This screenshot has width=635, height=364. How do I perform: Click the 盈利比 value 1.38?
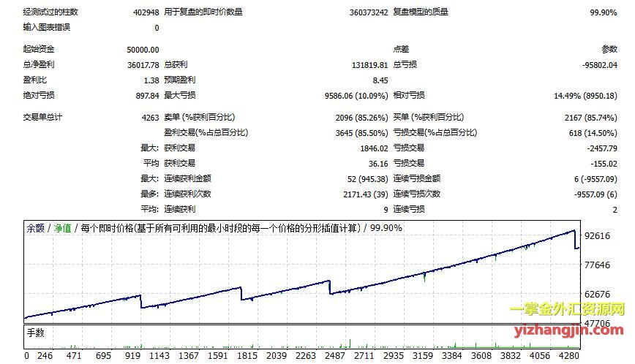click(150, 80)
